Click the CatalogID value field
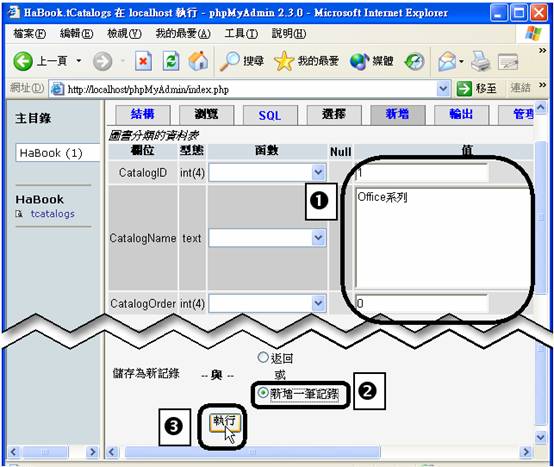The width and height of the screenshot is (554, 467). pos(422,173)
